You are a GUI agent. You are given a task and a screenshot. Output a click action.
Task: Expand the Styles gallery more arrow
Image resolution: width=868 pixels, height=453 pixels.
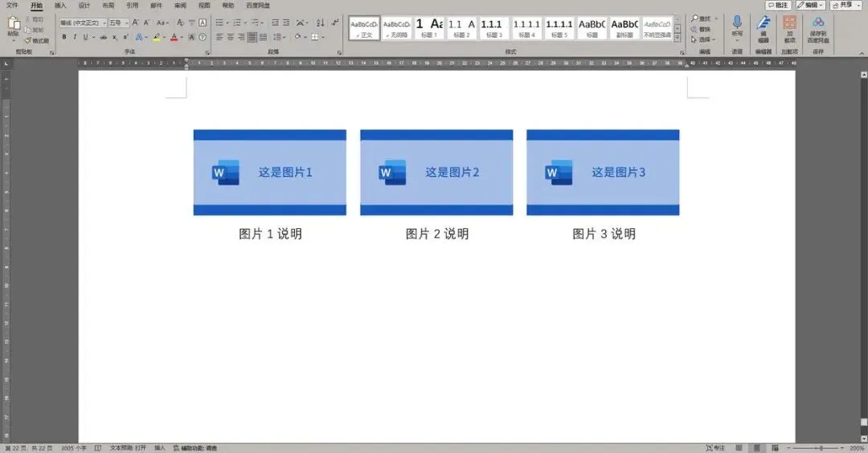tap(677, 37)
